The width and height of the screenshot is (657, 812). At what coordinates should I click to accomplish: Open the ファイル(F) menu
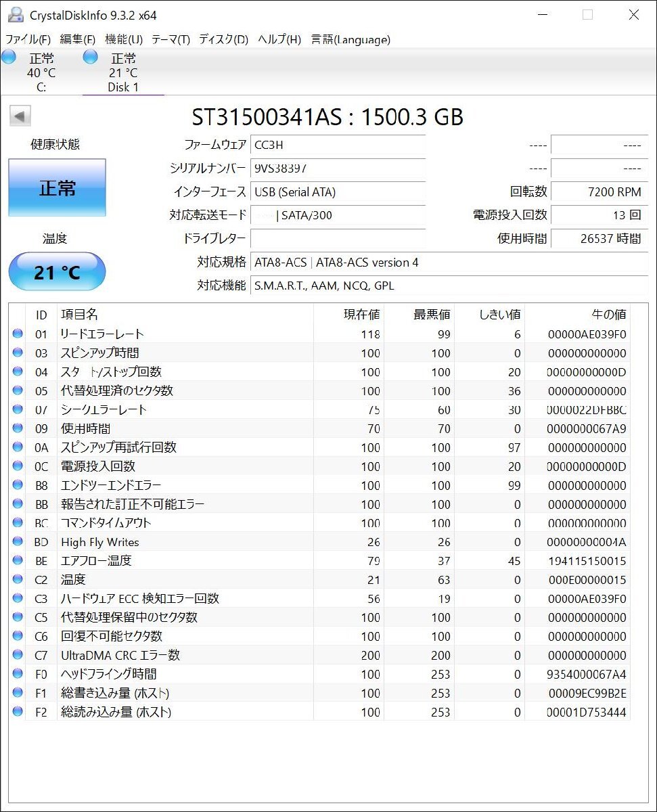tap(28, 39)
